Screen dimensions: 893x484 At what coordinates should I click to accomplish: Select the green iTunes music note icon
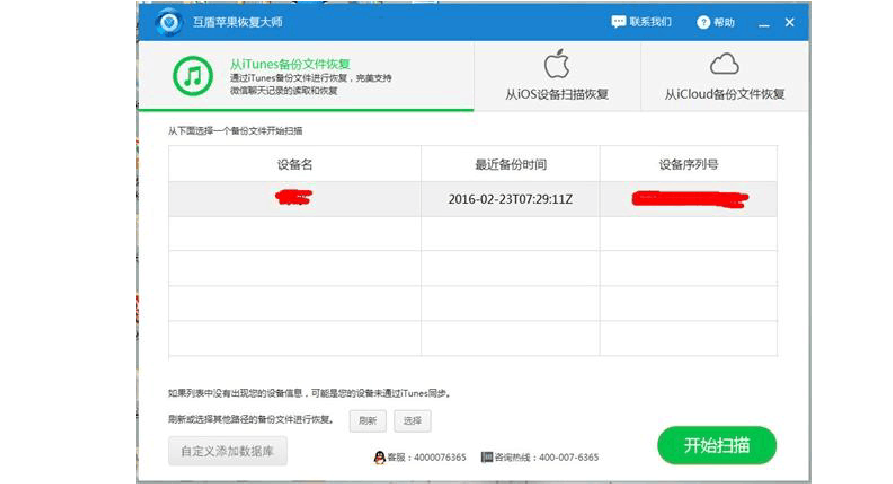pyautogui.click(x=193, y=76)
